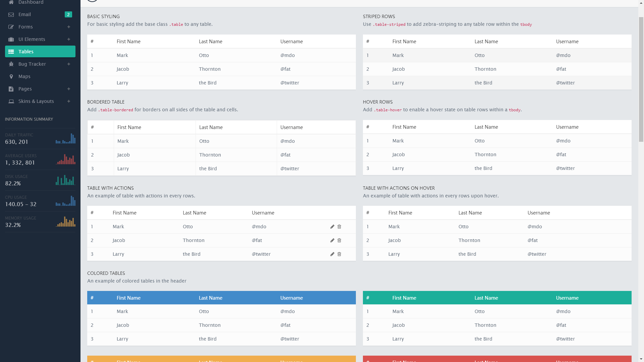Open the Skins & Layouts menu item
This screenshot has height=362, width=644.
[40, 102]
